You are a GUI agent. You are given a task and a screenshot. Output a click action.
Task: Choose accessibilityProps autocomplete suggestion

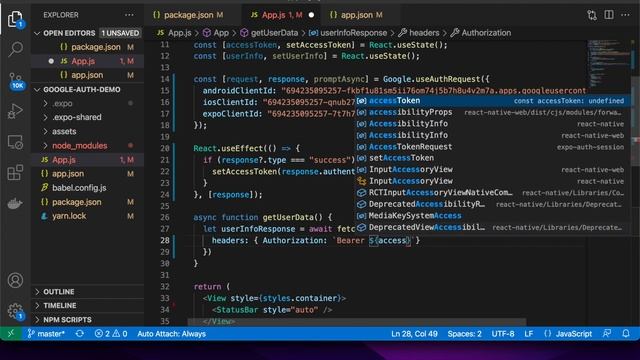tap(492, 112)
